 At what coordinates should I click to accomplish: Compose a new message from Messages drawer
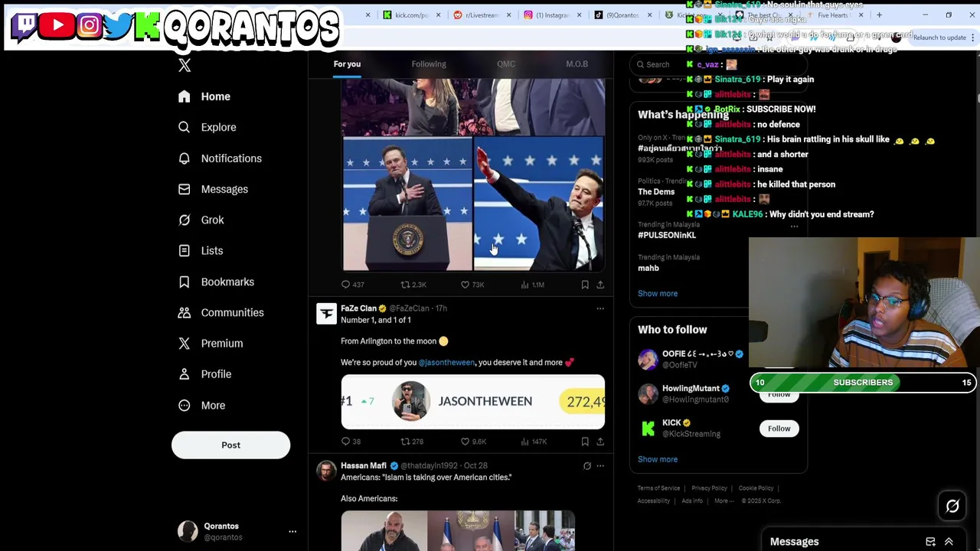[930, 542]
